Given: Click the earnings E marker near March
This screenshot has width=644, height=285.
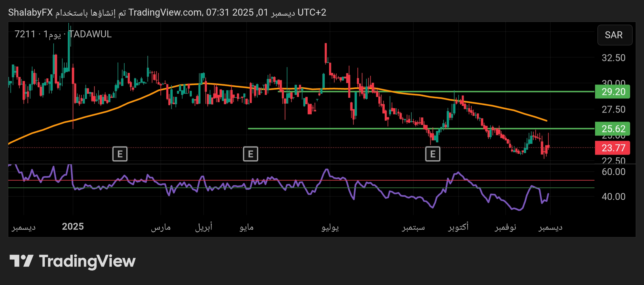Looking at the screenshot, I should point(120,154).
